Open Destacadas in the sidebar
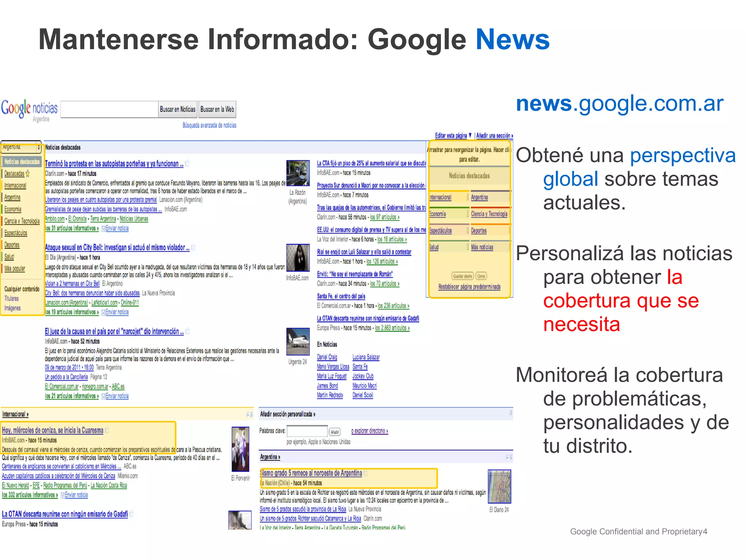 (x=15, y=174)
